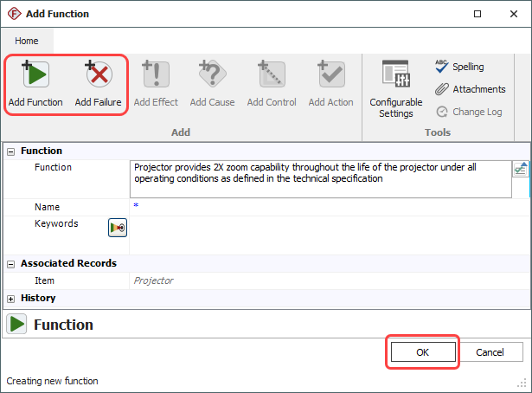Open the Change Log
Screen dimensions: 532x393
[471, 112]
